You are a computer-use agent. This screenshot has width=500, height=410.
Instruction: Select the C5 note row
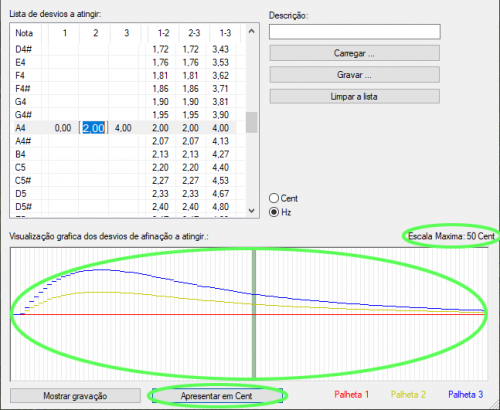128,167
